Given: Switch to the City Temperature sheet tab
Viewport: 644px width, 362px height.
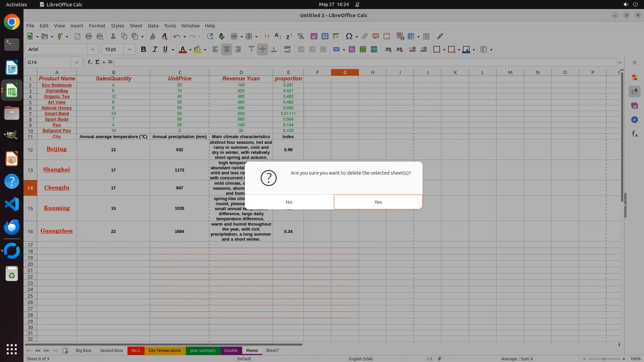Looking at the screenshot, I should tap(164, 351).
